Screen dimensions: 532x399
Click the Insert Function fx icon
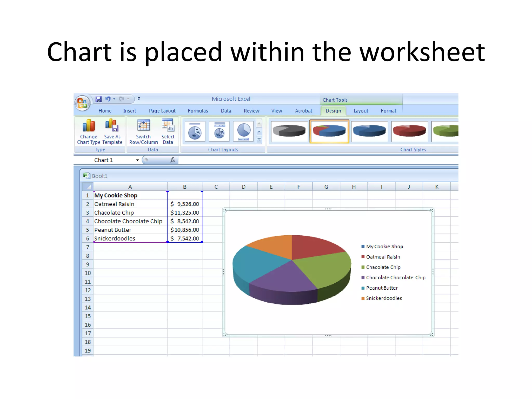click(172, 160)
